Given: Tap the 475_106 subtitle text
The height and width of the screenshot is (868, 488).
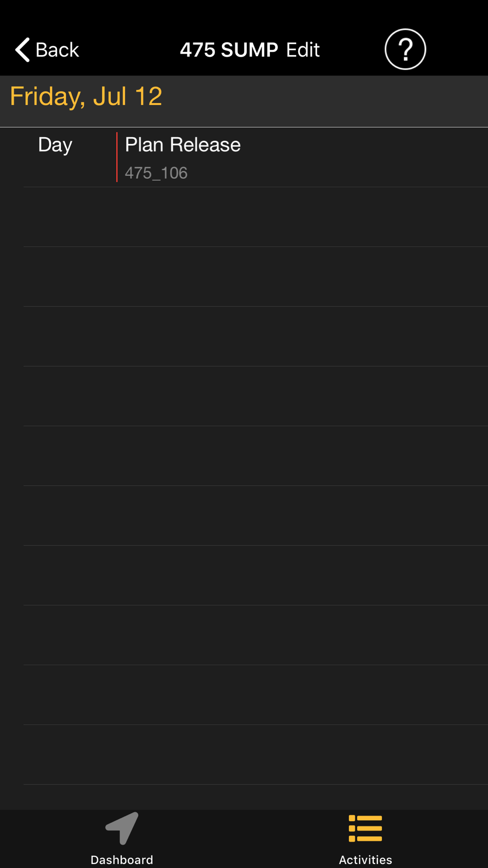Looking at the screenshot, I should pos(156,173).
